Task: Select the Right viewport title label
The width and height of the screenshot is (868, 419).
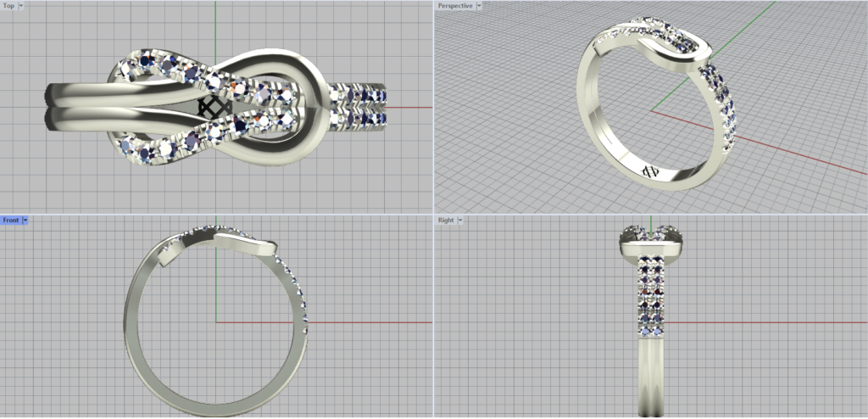Action: (x=446, y=220)
